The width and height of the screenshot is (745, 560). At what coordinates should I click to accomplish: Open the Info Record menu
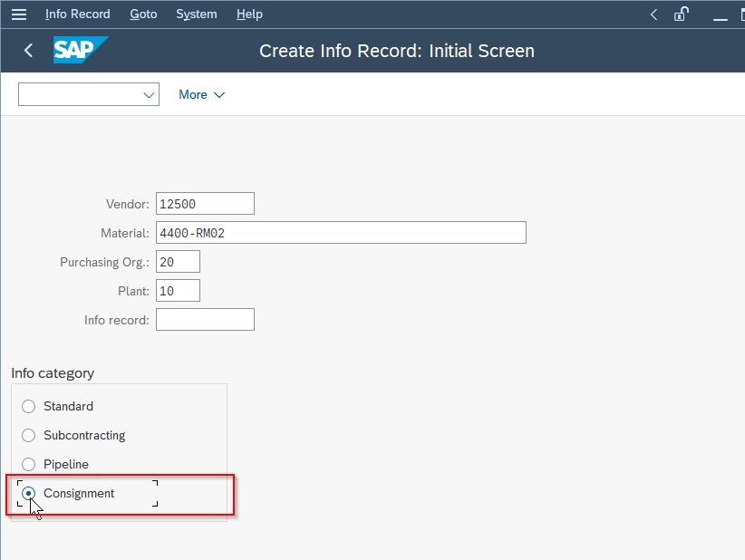(x=77, y=14)
